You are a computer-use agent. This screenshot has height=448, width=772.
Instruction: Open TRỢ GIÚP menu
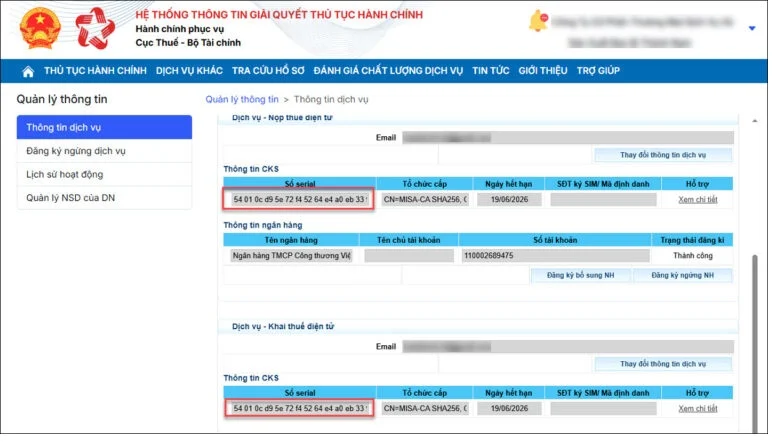598,71
